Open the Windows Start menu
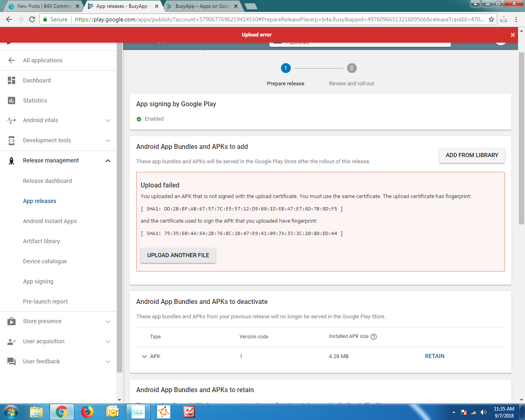Image resolution: width=525 pixels, height=420 pixels. [x=11, y=412]
